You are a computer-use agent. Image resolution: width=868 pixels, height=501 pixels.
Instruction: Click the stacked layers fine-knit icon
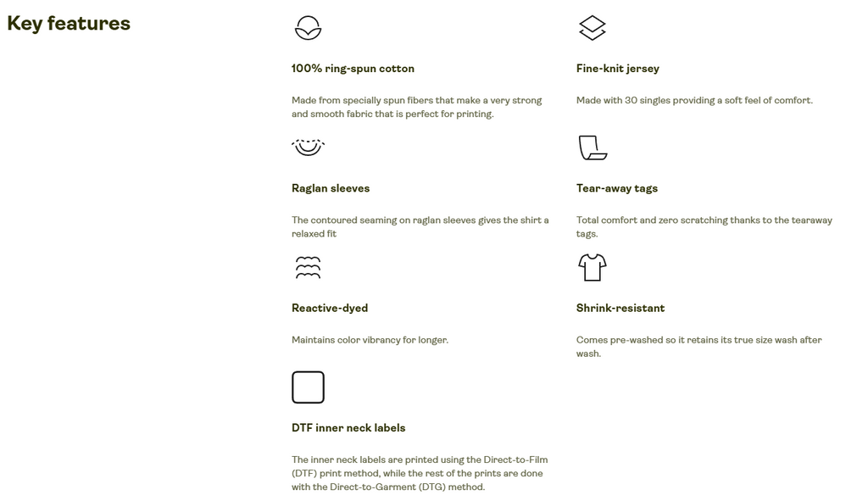pos(593,28)
